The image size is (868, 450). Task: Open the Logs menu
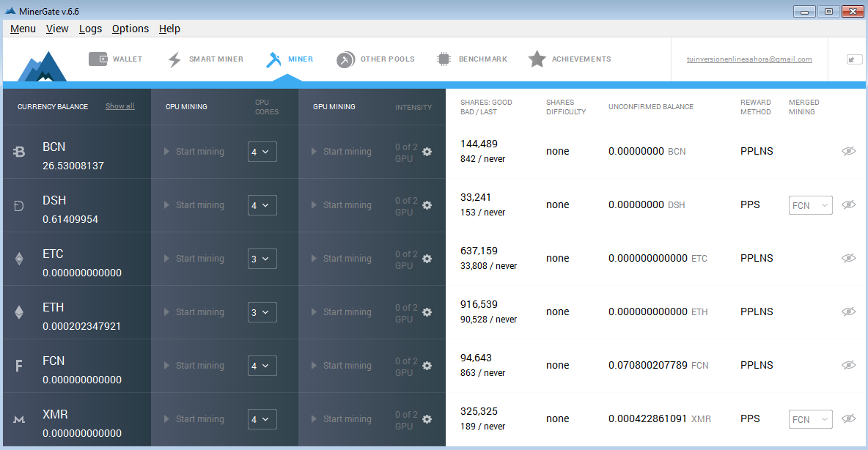[x=90, y=29]
